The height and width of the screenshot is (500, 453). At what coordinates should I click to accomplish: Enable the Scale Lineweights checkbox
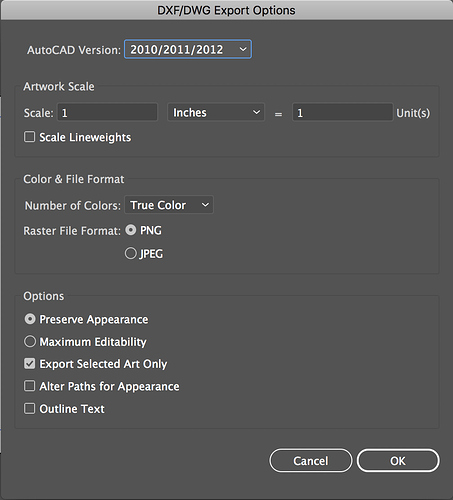(x=30, y=137)
